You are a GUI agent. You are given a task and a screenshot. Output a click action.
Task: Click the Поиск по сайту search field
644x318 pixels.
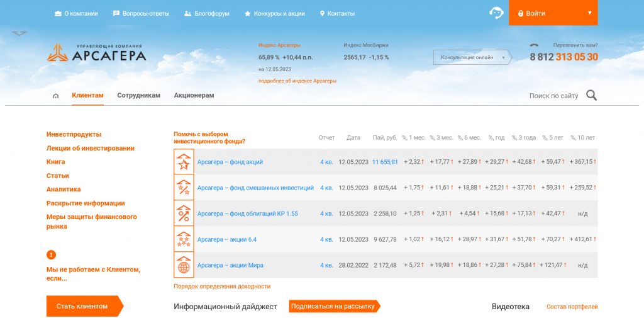point(553,96)
